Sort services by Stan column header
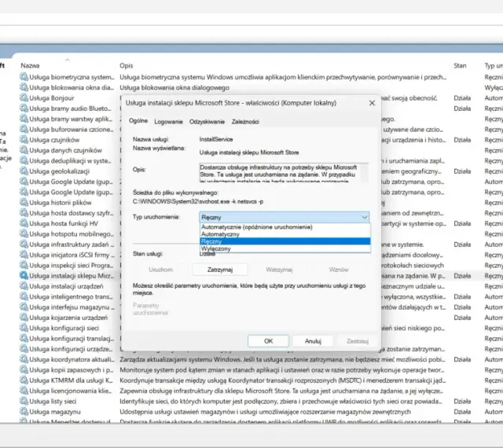 click(460, 65)
